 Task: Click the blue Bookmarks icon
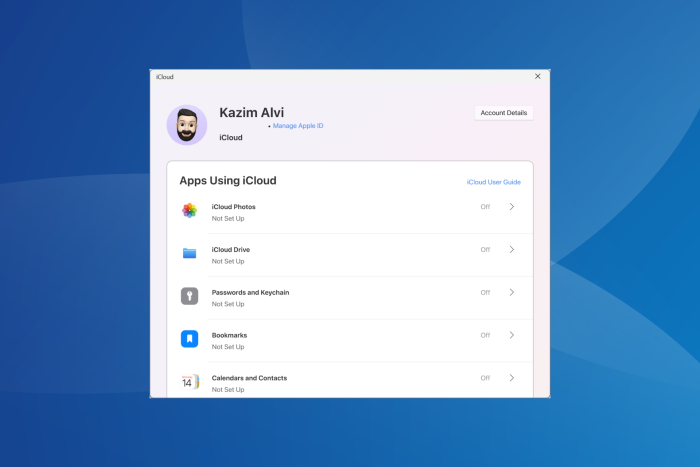coord(189,339)
